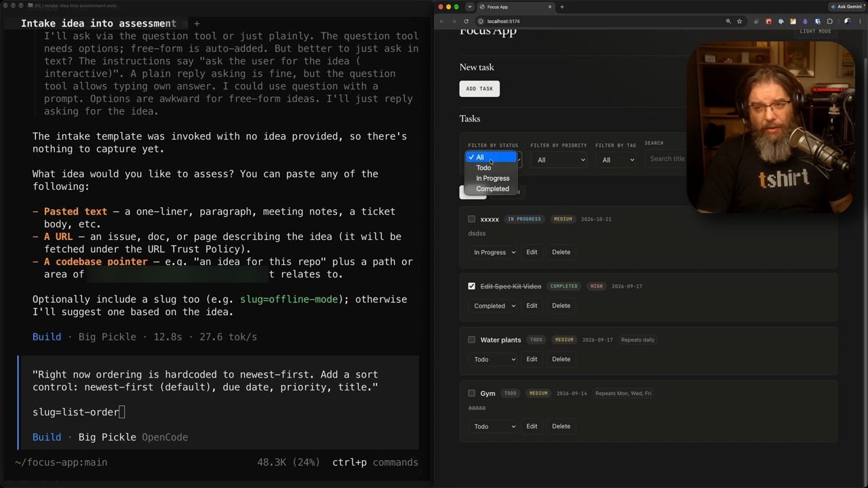Image resolution: width=868 pixels, height=488 pixels.
Task: Open the Extensions puzzle-piece menu
Action: pos(829,21)
